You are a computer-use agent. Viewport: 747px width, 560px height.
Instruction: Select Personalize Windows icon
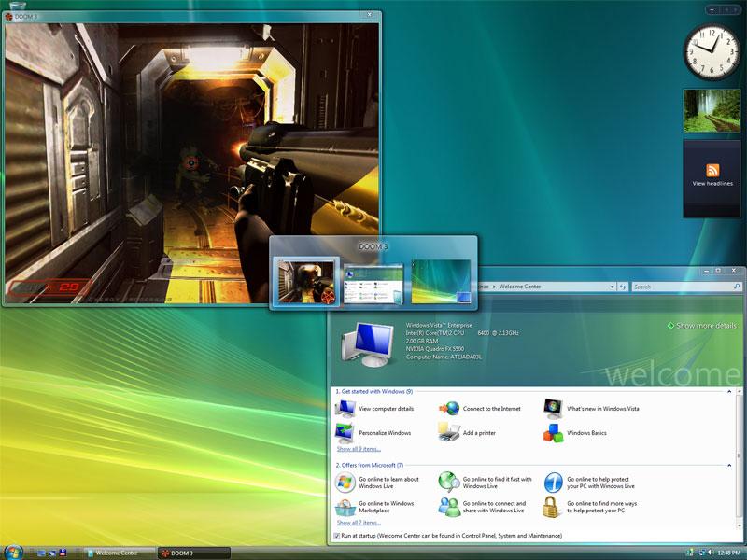[x=345, y=432]
